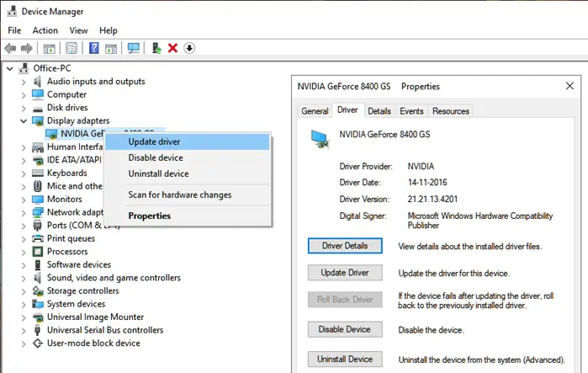Expand the Storage controllers category
The image size is (588, 373).
point(24,291)
